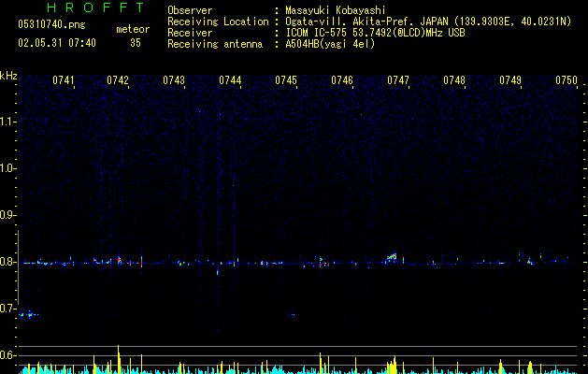
Task: Click the 1.0 kHz axis label
Action: tap(8, 168)
